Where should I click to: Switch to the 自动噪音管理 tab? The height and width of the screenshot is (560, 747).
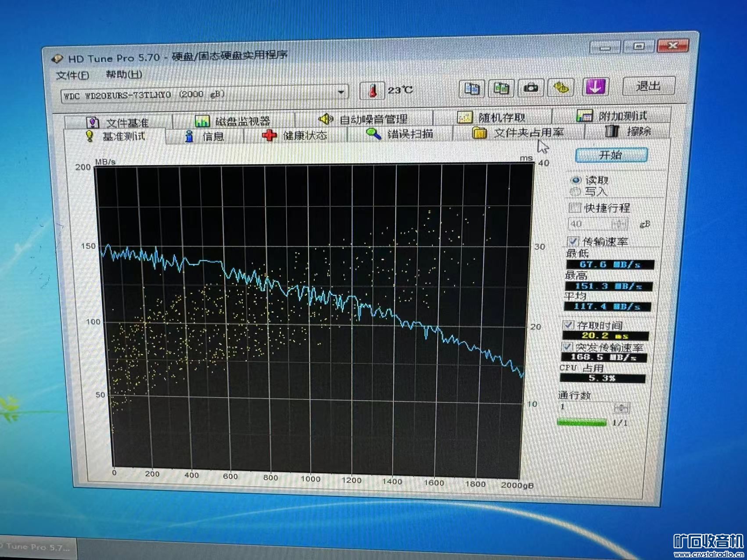click(x=364, y=118)
